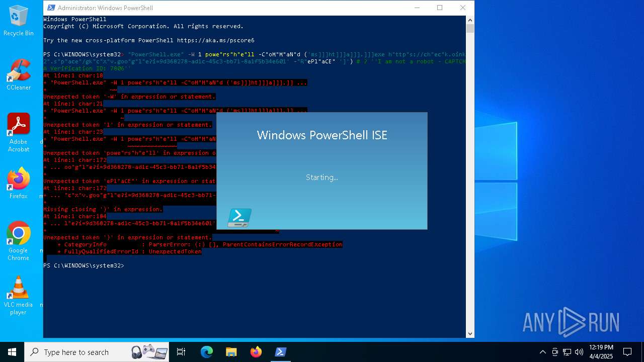Open the volume control tray icon
This screenshot has width=644, height=362.
tap(579, 352)
